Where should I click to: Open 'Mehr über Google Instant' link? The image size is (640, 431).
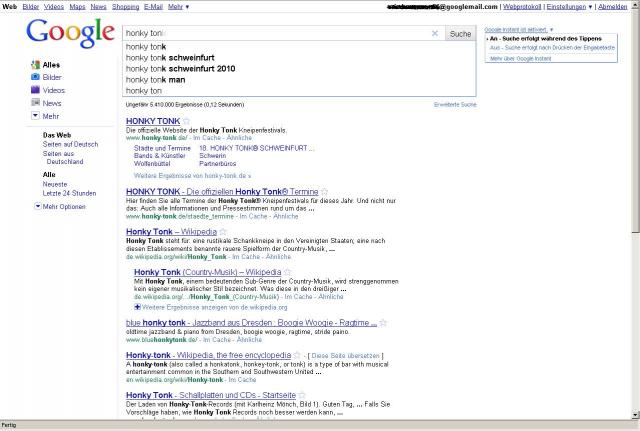click(520, 58)
